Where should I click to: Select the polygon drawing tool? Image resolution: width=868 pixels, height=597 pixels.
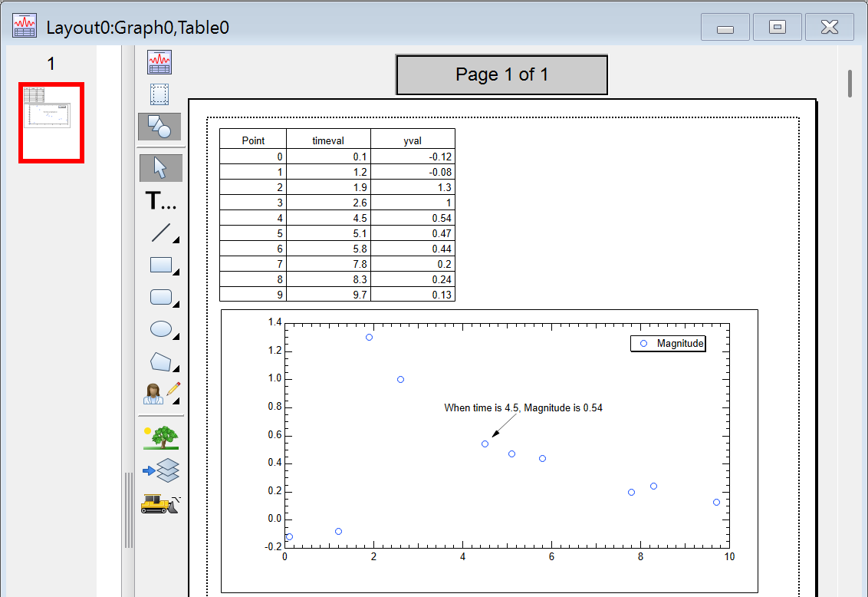[161, 361]
